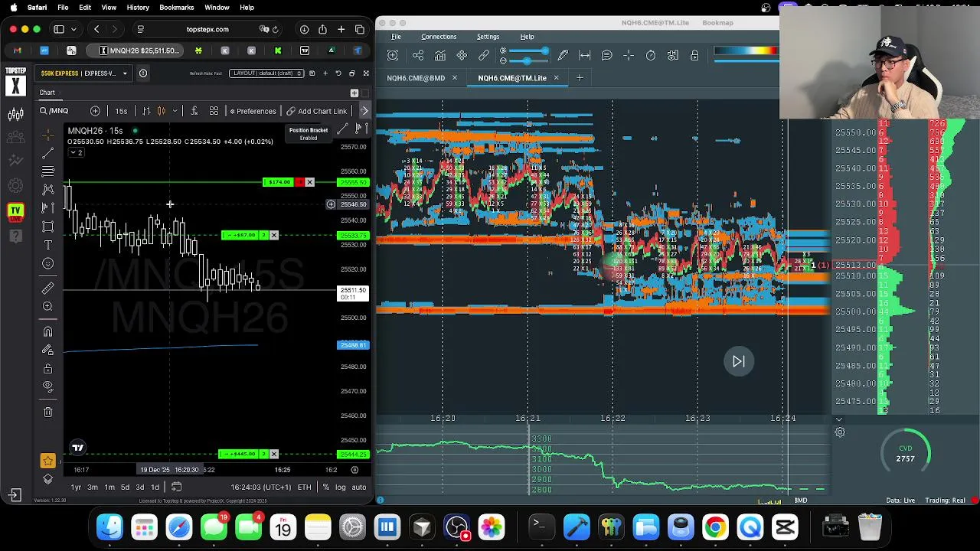Click the Bookmap jump-to-latest playback button
Image resolution: width=980 pixels, height=551 pixels.
739,361
